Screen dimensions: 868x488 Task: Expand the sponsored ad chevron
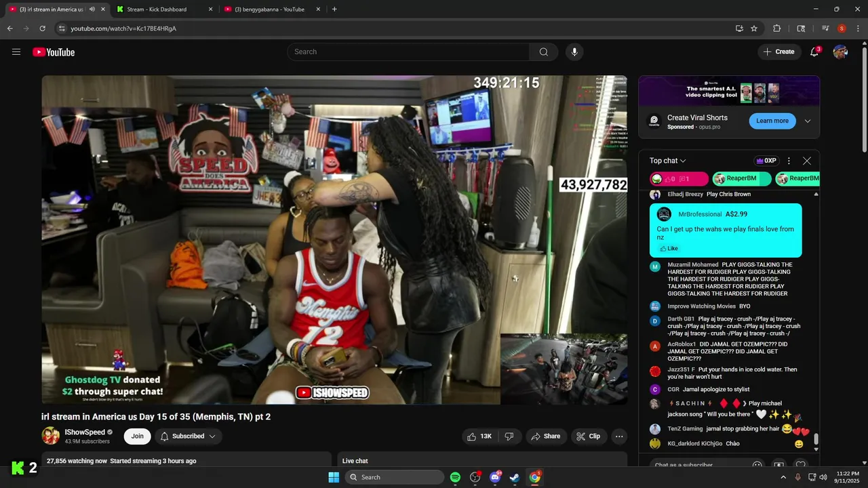(807, 121)
